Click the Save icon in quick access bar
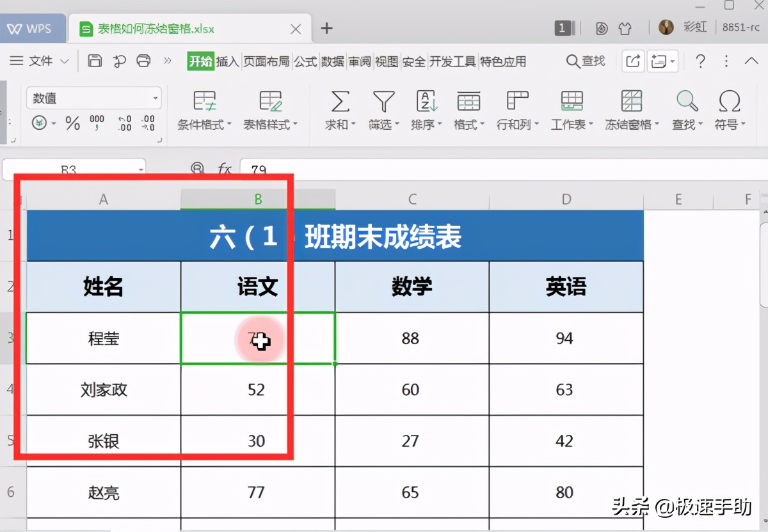The width and height of the screenshot is (768, 532). click(x=95, y=61)
